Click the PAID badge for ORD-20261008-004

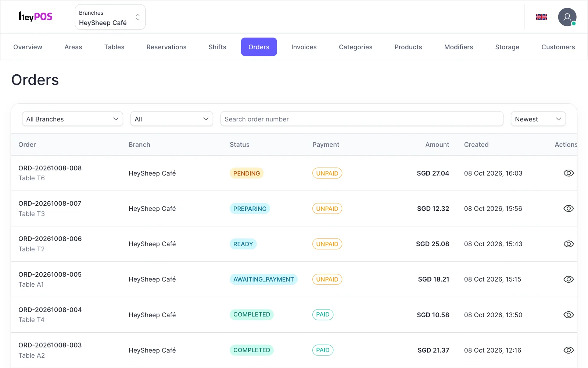323,315
